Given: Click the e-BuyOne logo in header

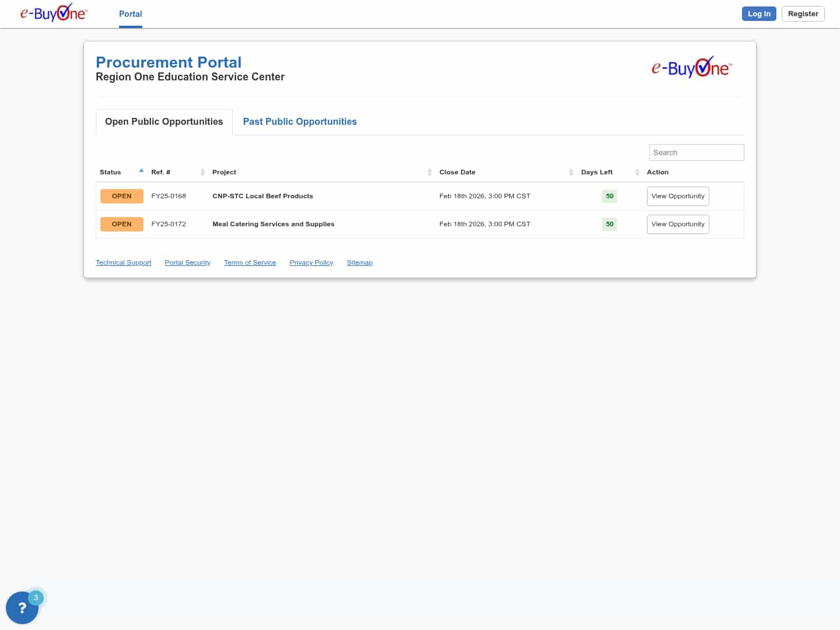Looking at the screenshot, I should tap(54, 13).
